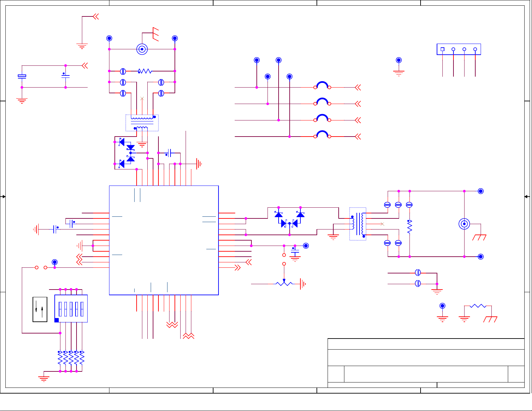Select the upper transformer in dotted box
The image size is (532, 411).
tap(142, 123)
